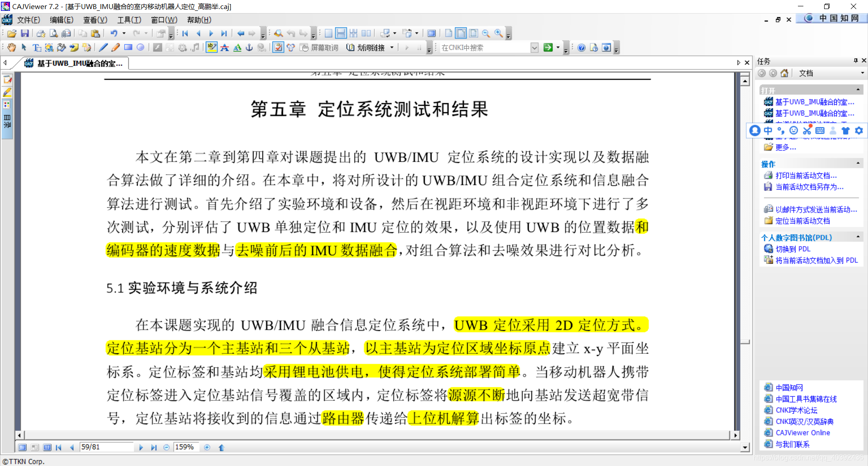
Task: Select the arrow pointer tool
Action: coord(24,48)
